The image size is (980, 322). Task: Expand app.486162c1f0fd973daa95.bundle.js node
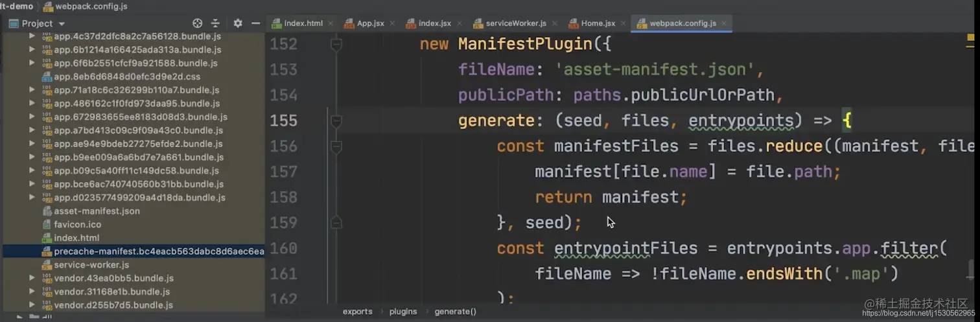[32, 104]
